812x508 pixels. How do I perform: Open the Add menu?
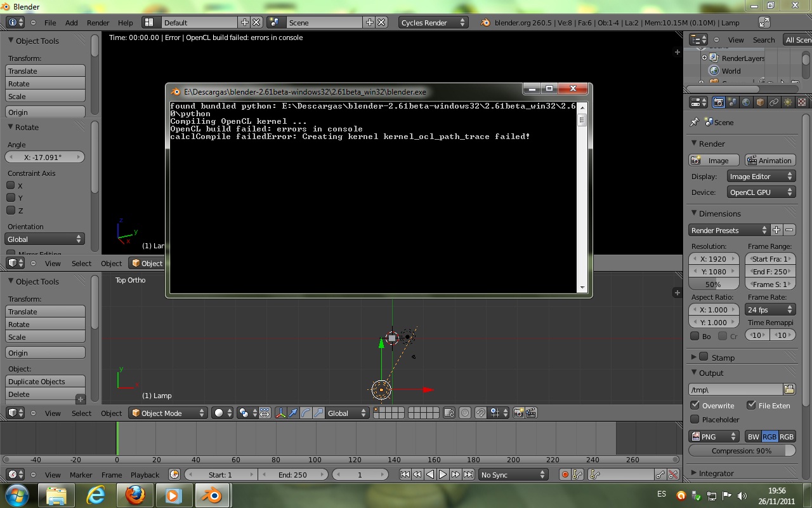tap(72, 22)
